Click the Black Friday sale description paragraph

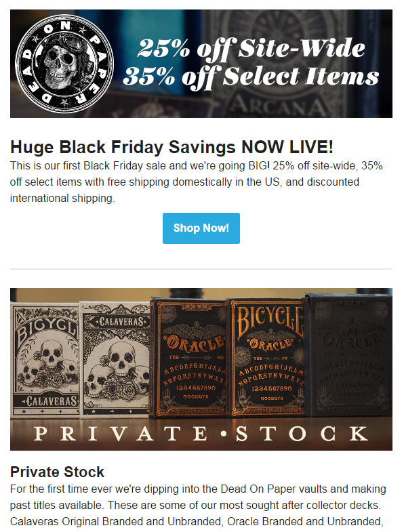pyautogui.click(x=196, y=182)
